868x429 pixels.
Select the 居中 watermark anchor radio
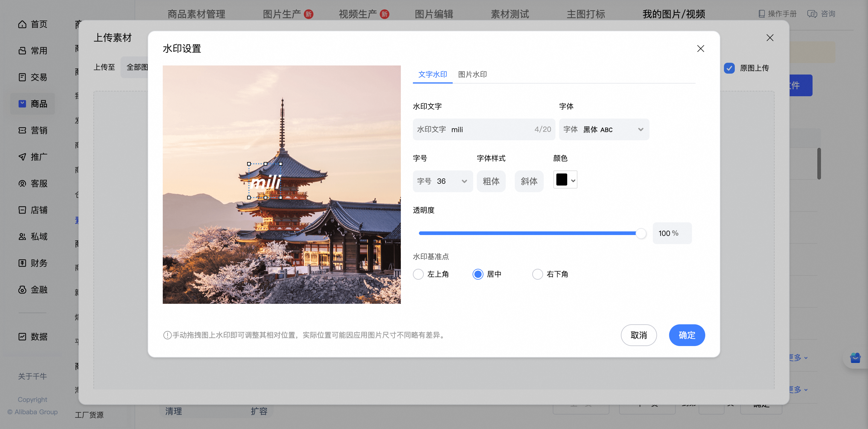tap(478, 274)
